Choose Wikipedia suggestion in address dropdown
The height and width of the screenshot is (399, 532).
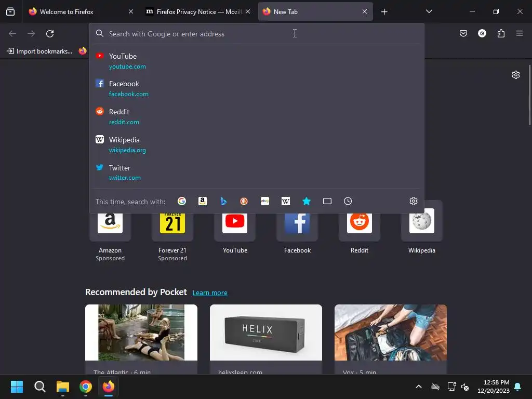pos(257,144)
